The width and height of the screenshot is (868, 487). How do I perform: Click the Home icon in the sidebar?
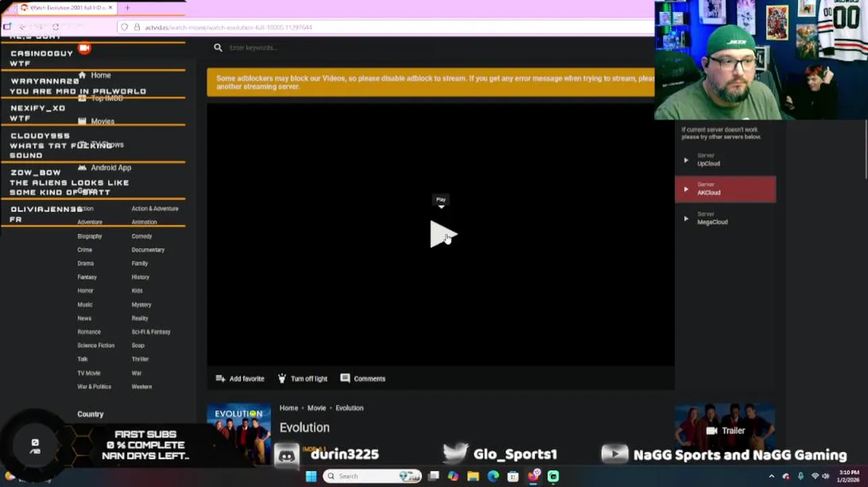pos(82,75)
